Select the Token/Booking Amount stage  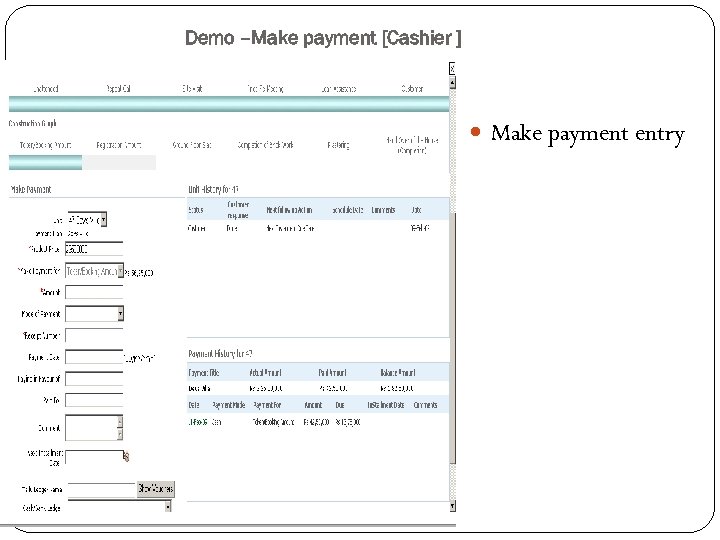[x=45, y=145]
